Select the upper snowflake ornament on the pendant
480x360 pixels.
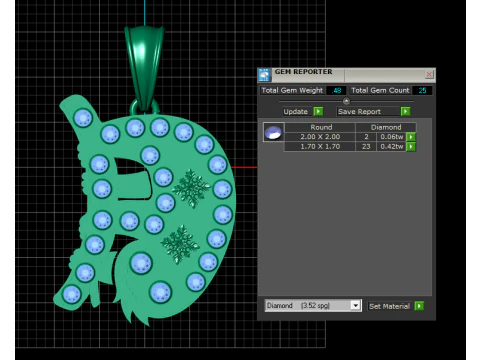pyautogui.click(x=191, y=188)
